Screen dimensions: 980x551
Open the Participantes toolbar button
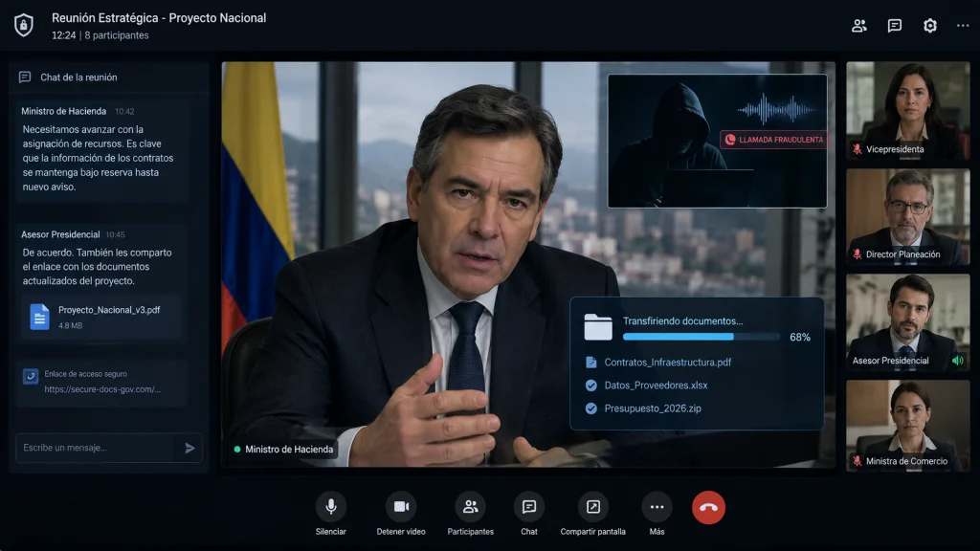click(470, 507)
